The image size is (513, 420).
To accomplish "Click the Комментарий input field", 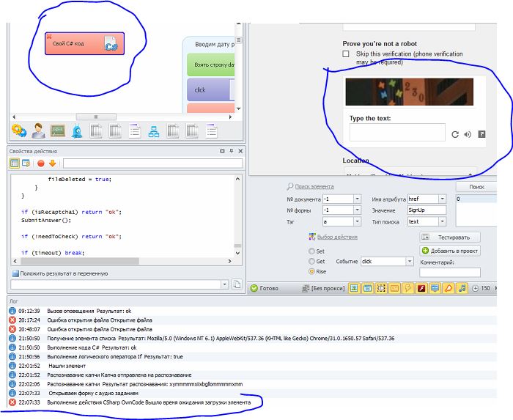I will pos(450,272).
